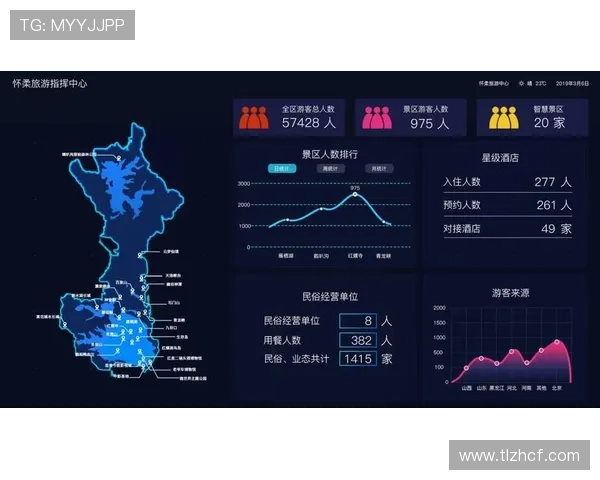Viewport: 600px width, 480px height.
Task: Click the 雁栖湖 data point on line chart
Action: (288, 220)
